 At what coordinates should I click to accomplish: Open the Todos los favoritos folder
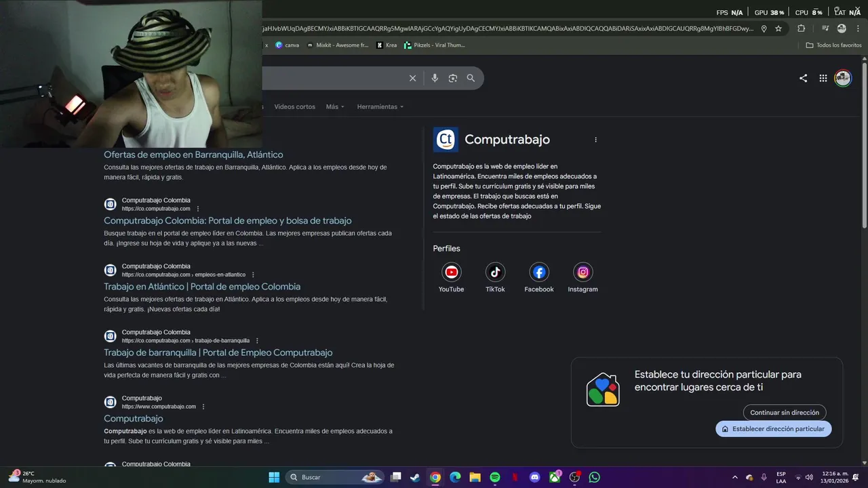coord(833,45)
